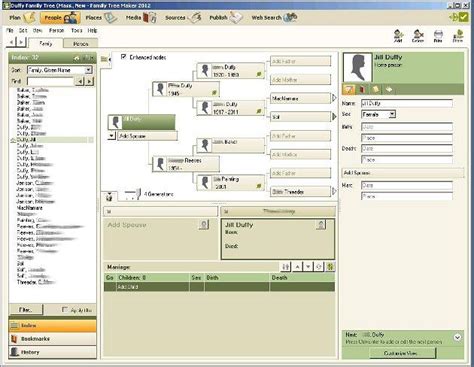Click the circular relationship icon in Marriage bar
Image resolution: width=474 pixels, height=367 pixels.
coord(319,267)
